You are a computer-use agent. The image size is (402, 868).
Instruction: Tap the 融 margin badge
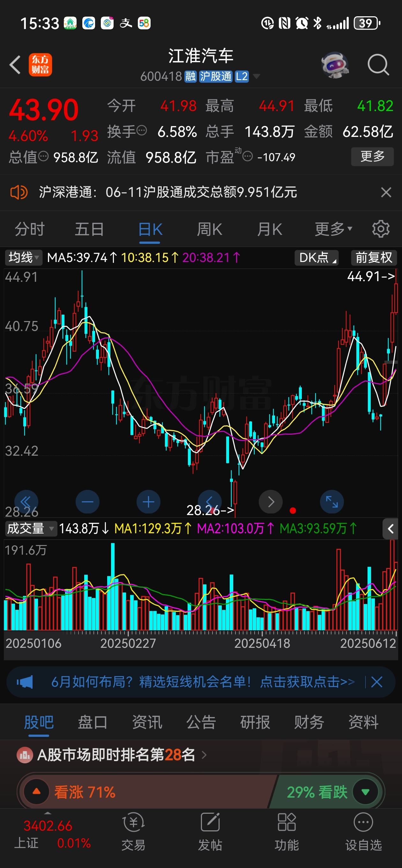(x=190, y=77)
